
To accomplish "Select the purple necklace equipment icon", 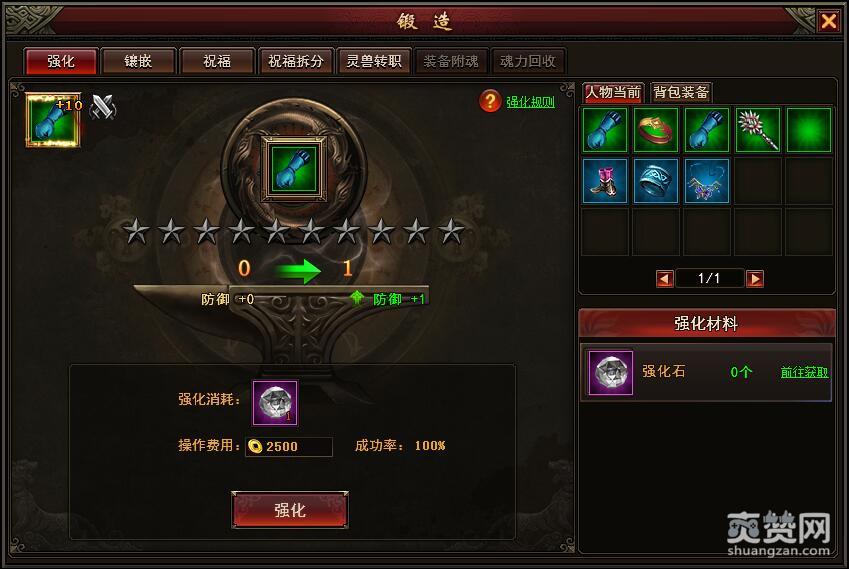I will (707, 181).
